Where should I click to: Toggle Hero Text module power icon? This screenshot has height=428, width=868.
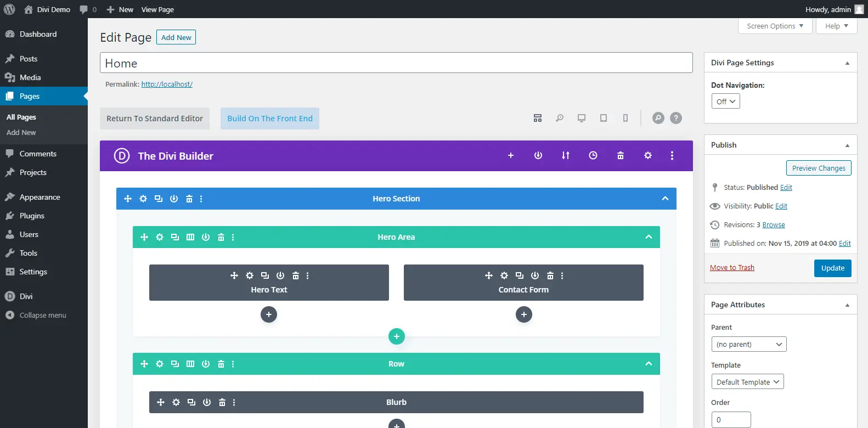(280, 275)
